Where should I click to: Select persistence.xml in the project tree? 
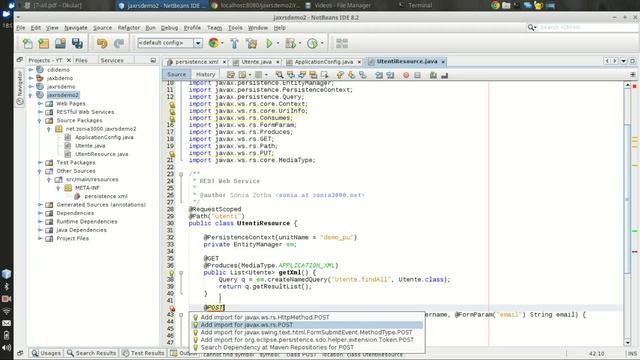(x=106, y=196)
